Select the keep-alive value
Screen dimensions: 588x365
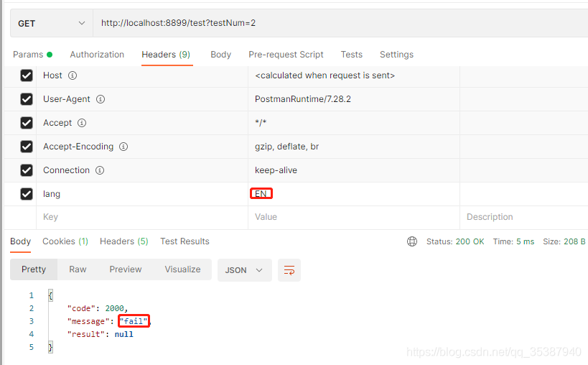[276, 170]
